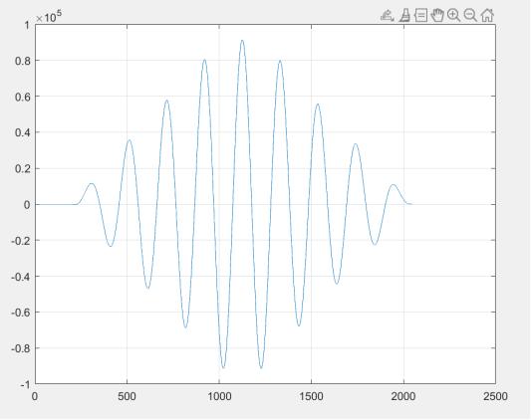Click y-axis tick label 0.8
Image resolution: width=531 pixels, height=420 pixels.
[x=23, y=61]
